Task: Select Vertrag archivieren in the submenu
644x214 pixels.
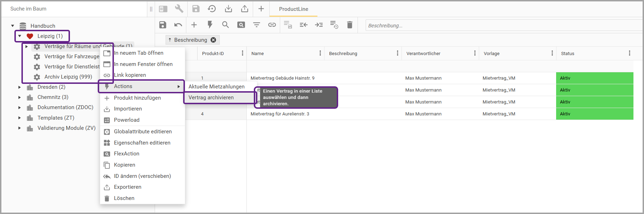Action: pos(211,98)
